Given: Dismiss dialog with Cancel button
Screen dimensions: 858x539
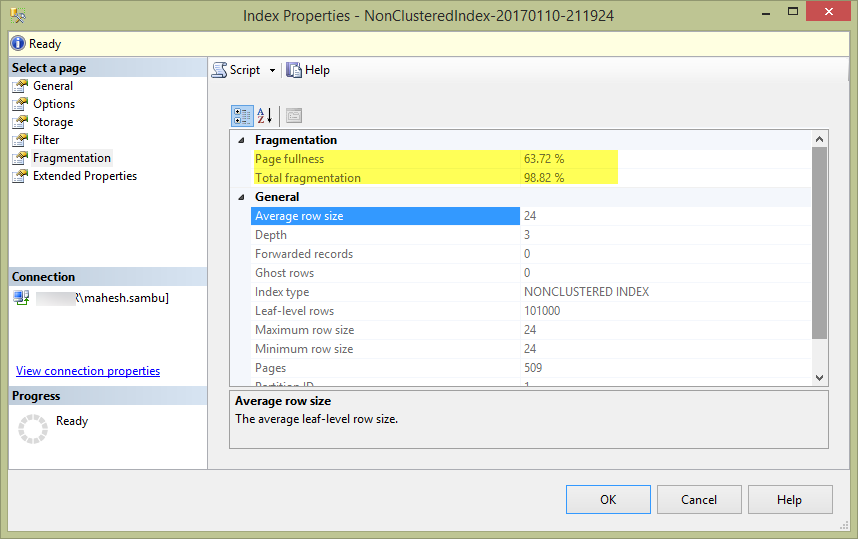Looking at the screenshot, I should point(699,500).
